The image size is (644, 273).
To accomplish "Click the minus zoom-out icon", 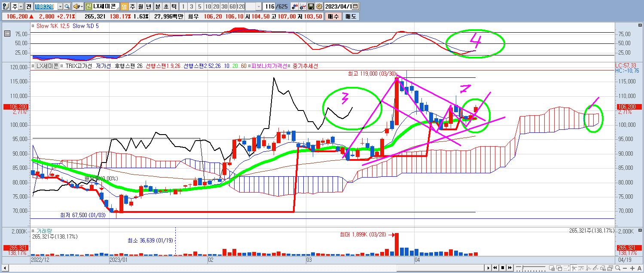I will pyautogui.click(x=625, y=268).
